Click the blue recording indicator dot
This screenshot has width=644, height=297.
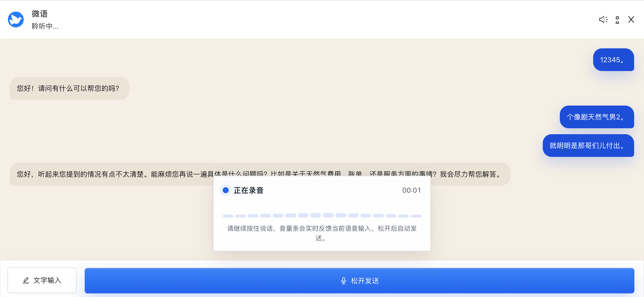(225, 190)
